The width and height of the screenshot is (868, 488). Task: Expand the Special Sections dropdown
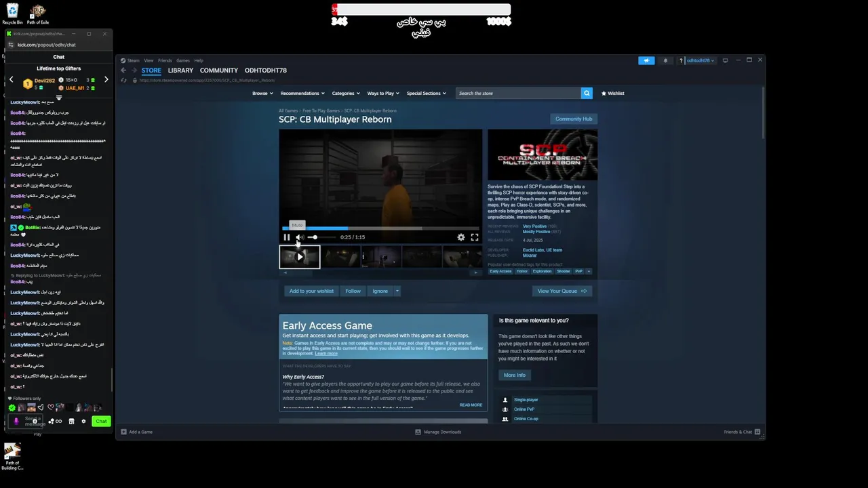click(427, 93)
